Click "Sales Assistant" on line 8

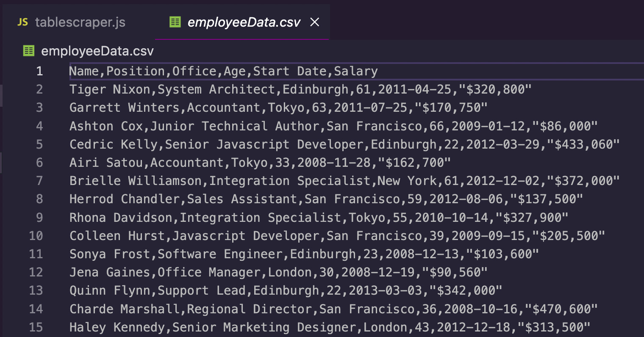[242, 199]
